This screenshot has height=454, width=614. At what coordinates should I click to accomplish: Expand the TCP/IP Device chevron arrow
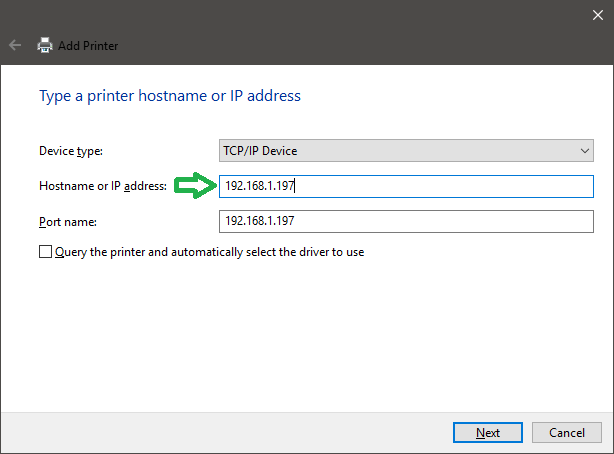point(585,151)
